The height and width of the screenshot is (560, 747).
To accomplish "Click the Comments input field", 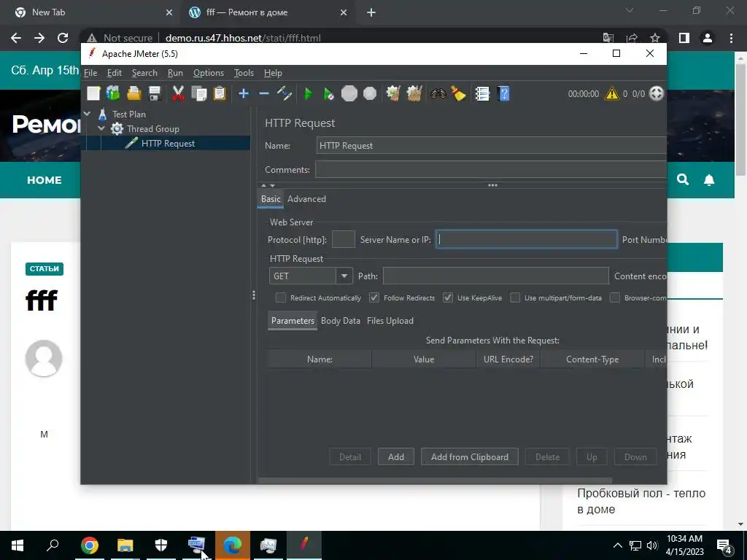I will click(x=491, y=169).
